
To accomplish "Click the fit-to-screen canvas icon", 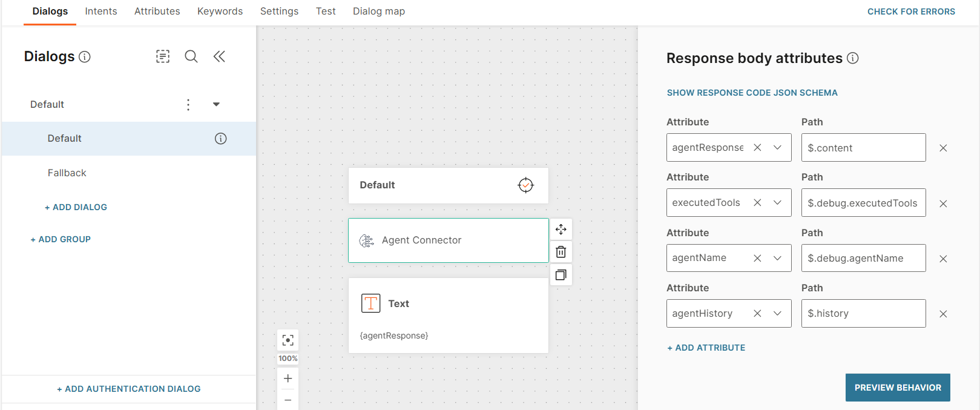I will pyautogui.click(x=288, y=340).
